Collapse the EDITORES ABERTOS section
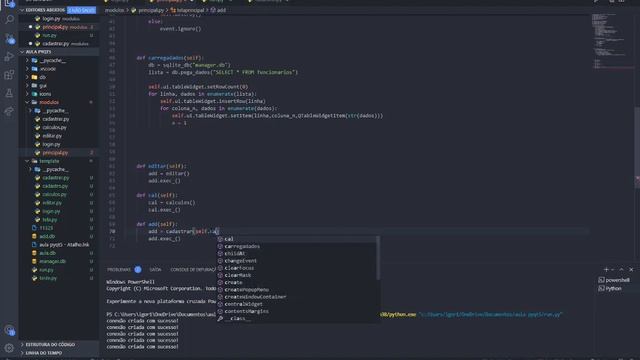Viewport: 640px width, 360px height. (45, 10)
